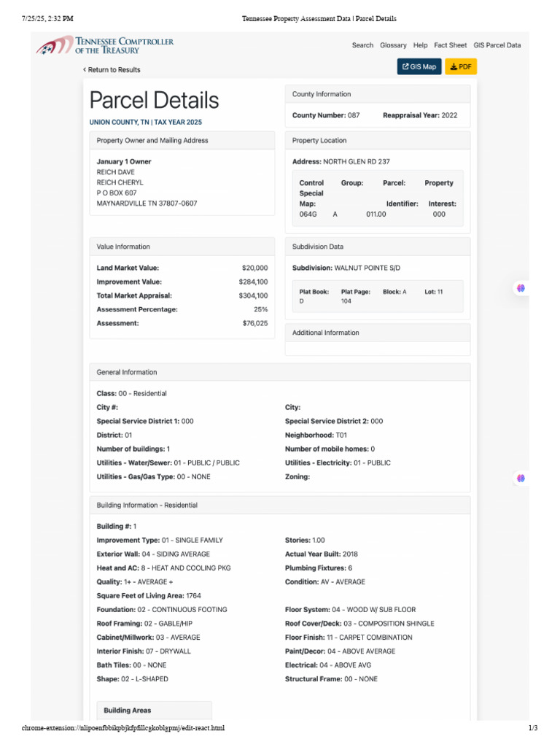Select Square Feet of Living Area 1764
Image resolution: width=560 pixels, height=747 pixels.
tap(193, 596)
